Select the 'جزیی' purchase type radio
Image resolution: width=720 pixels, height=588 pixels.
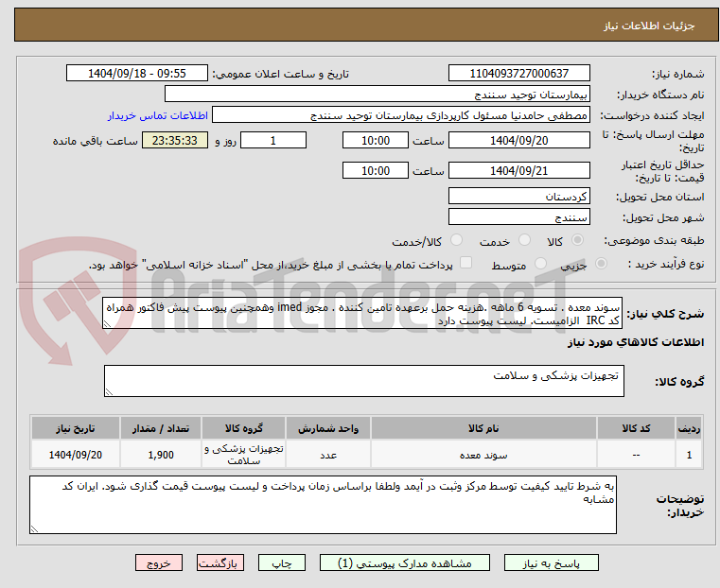click(601, 263)
